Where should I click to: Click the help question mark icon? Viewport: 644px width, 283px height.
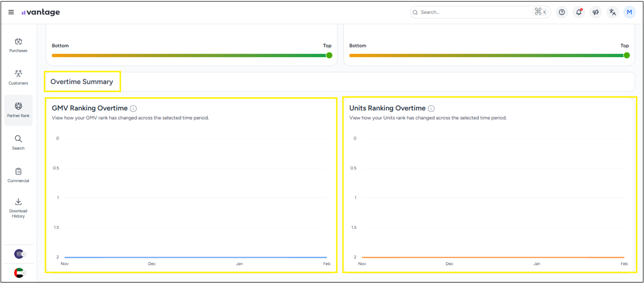point(562,12)
